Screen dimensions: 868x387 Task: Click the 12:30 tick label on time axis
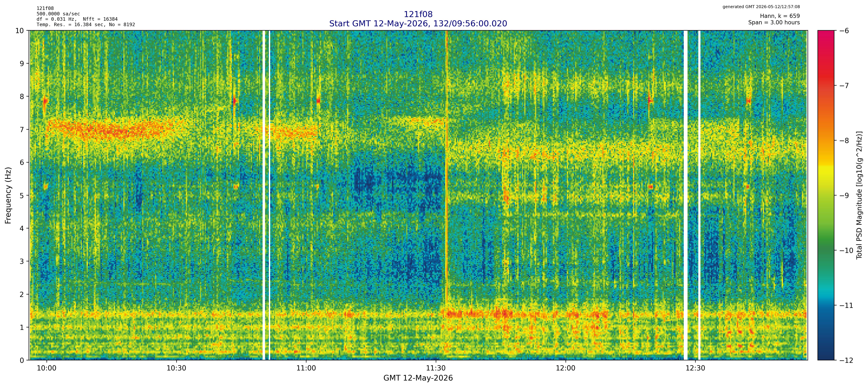coord(695,368)
